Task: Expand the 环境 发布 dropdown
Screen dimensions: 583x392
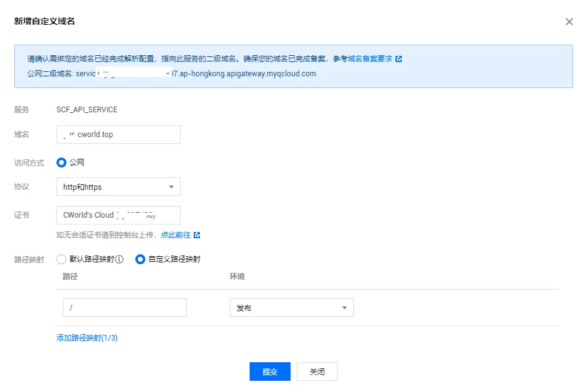Action: [291, 308]
